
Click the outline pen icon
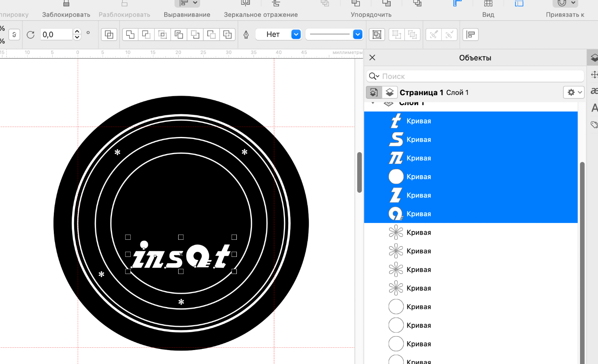[x=246, y=35]
